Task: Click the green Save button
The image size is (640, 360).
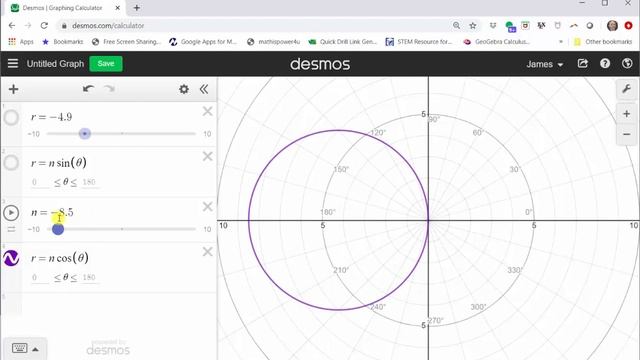Action: (x=106, y=64)
